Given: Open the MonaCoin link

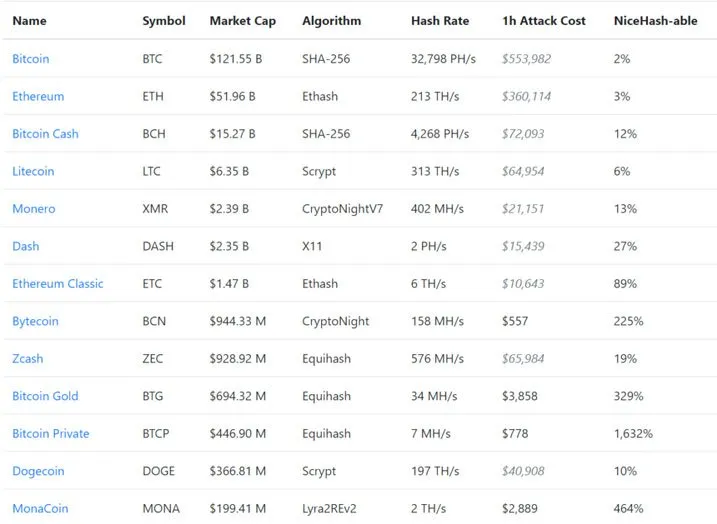Looking at the screenshot, I should 40,509.
